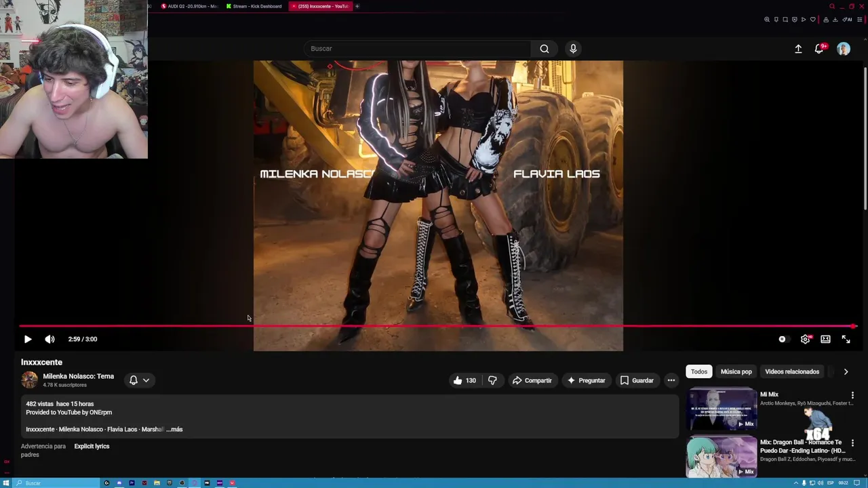Switch to Stream - Kick Dashboard tab
The width and height of the screenshot is (868, 488).
tap(254, 6)
